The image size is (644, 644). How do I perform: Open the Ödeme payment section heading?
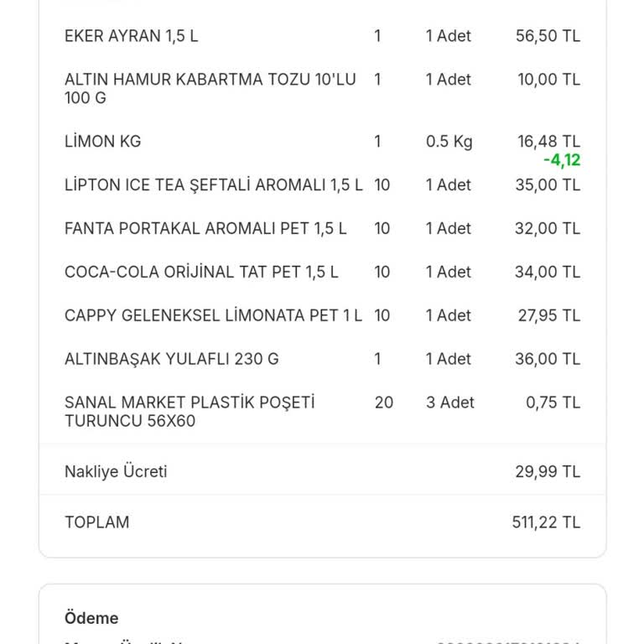tap(91, 618)
